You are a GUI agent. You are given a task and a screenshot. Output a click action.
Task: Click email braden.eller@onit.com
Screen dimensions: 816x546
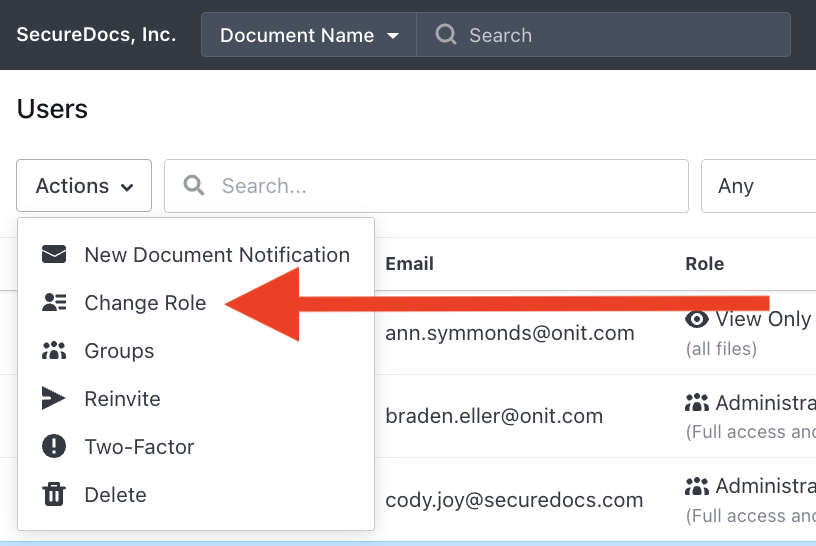tap(494, 416)
